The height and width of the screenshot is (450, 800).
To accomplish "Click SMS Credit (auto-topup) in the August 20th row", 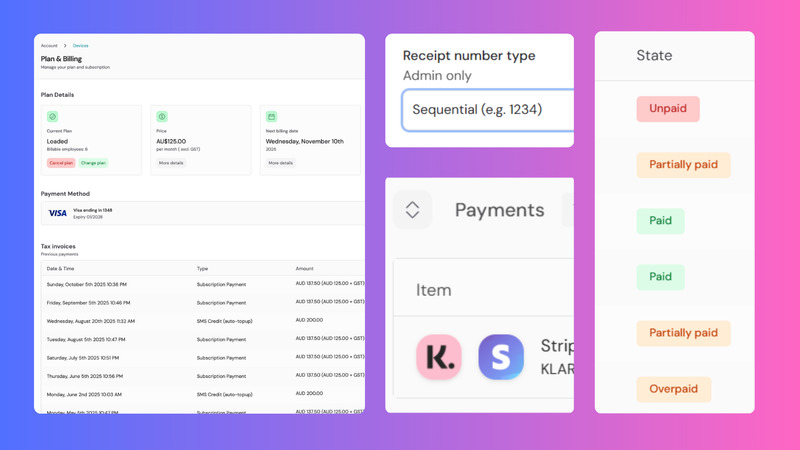I will coord(224,321).
